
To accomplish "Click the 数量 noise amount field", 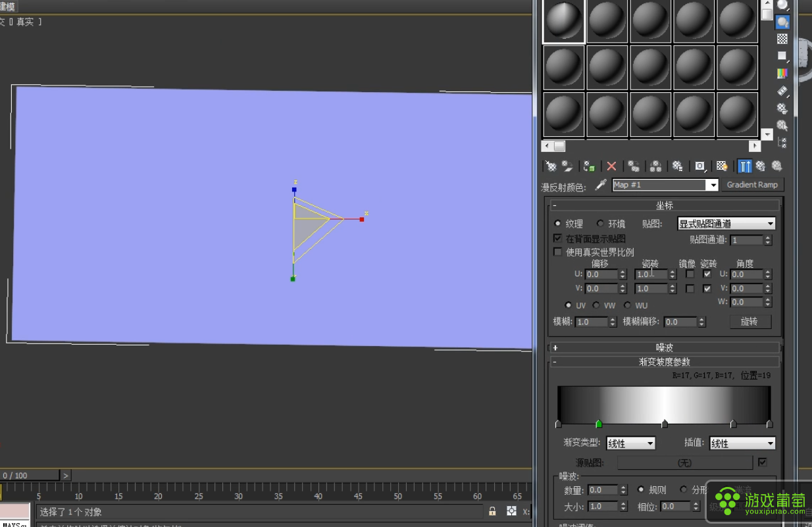I will point(603,489).
